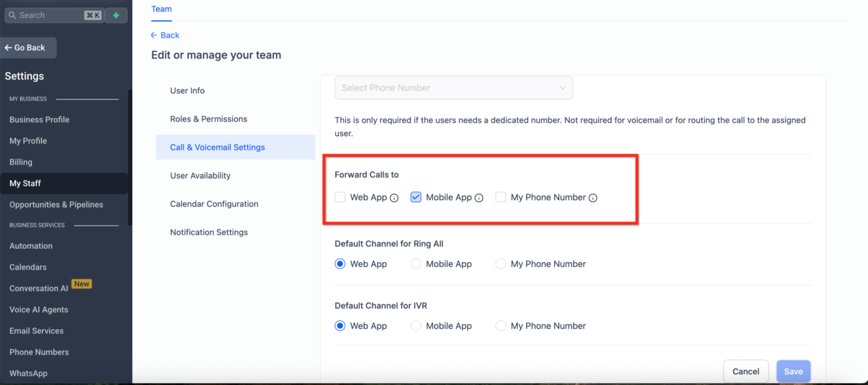Open Email Services settings

click(x=37, y=331)
